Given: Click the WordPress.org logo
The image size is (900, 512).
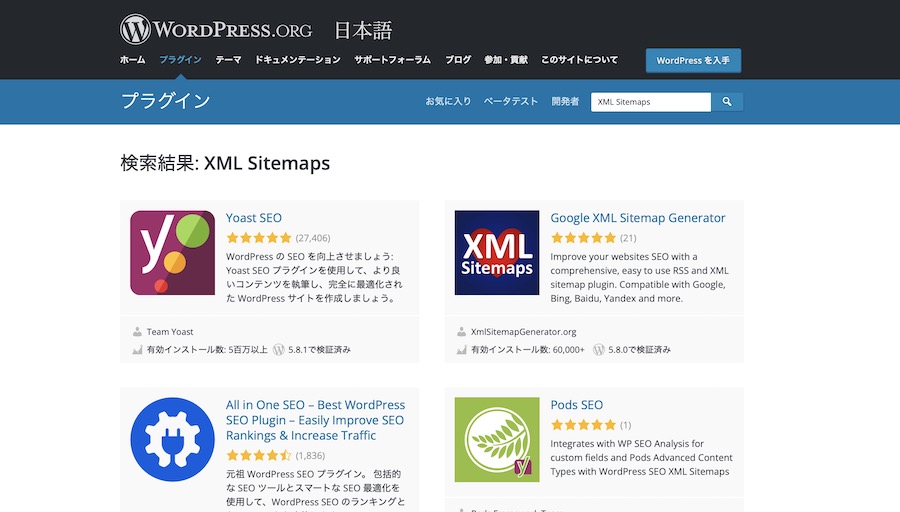Looking at the screenshot, I should 216,29.
